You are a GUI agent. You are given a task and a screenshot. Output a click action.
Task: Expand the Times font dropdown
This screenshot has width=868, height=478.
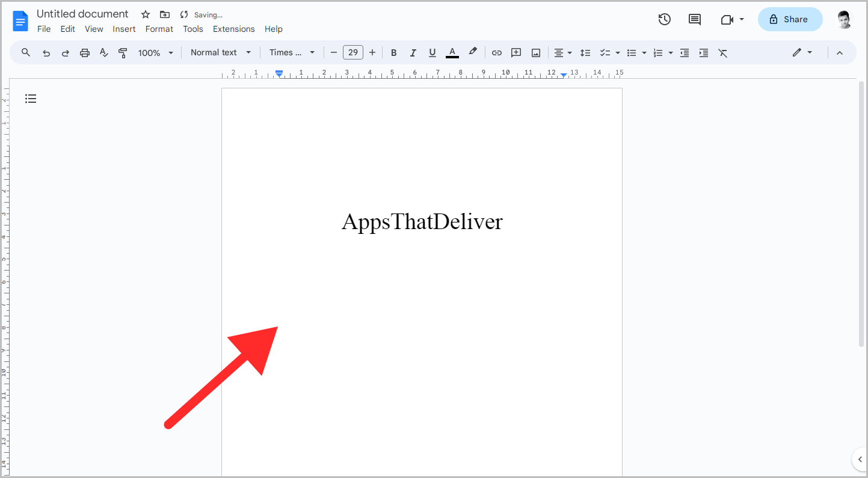292,52
